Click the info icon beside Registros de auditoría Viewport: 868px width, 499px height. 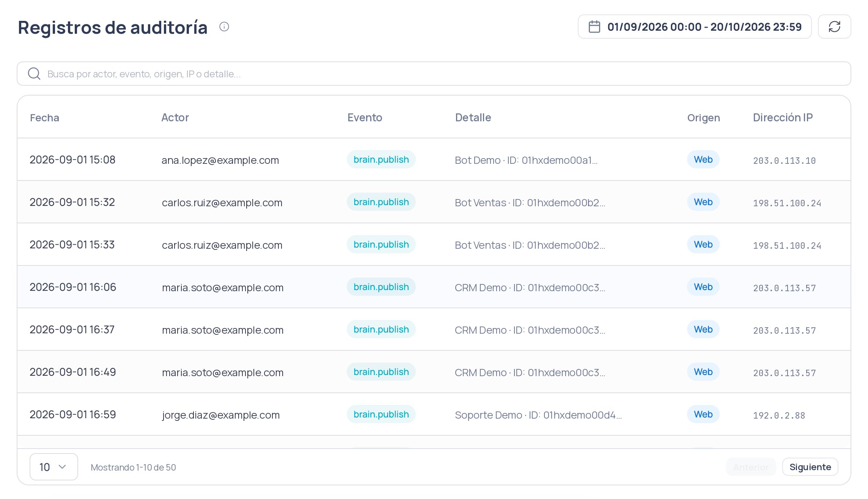point(224,27)
